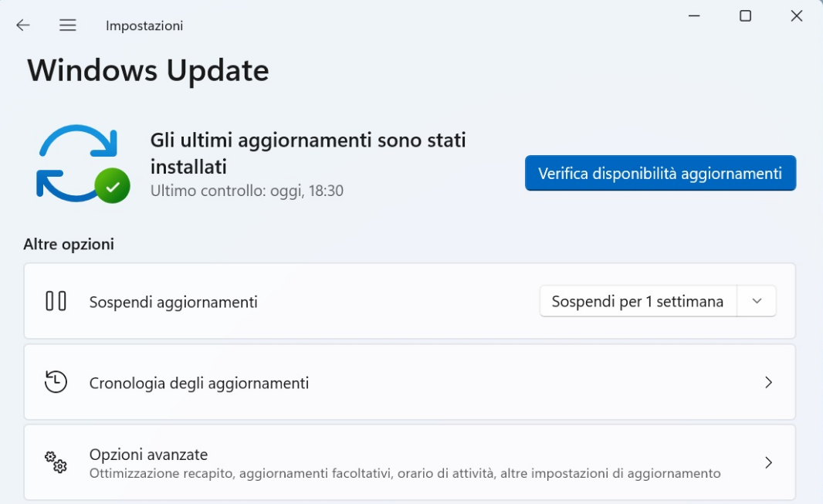823x504 pixels.
Task: Click the Sospendi aggiornamenti label
Action: pyautogui.click(x=173, y=303)
